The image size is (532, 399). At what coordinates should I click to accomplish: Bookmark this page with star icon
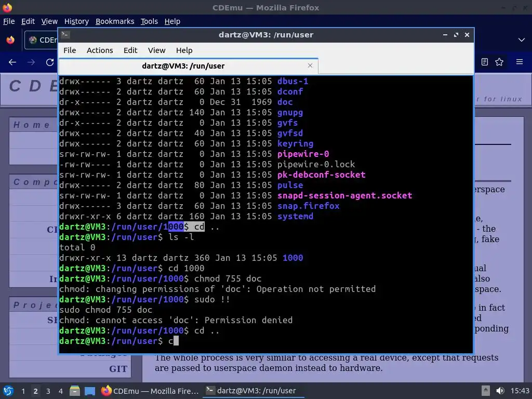pyautogui.click(x=499, y=62)
